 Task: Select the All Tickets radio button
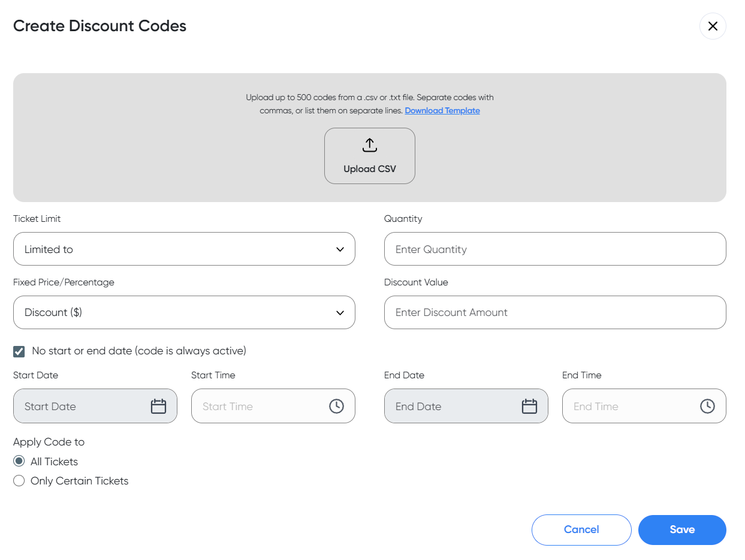click(19, 462)
